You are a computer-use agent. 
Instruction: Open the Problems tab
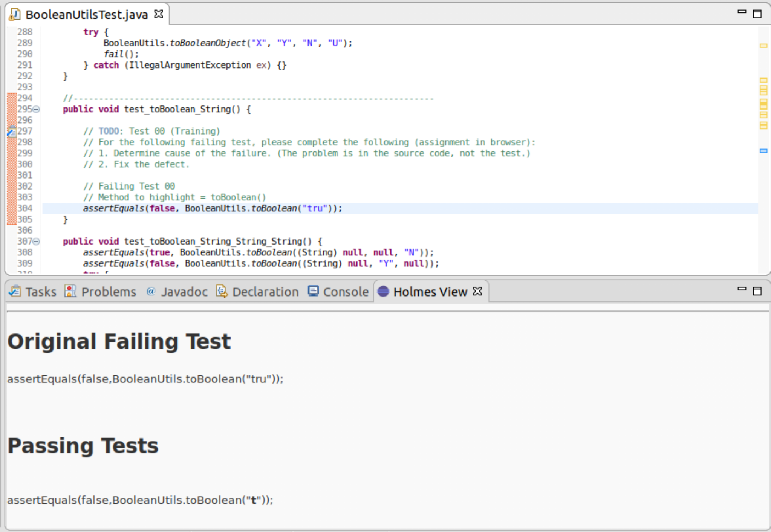tap(109, 292)
